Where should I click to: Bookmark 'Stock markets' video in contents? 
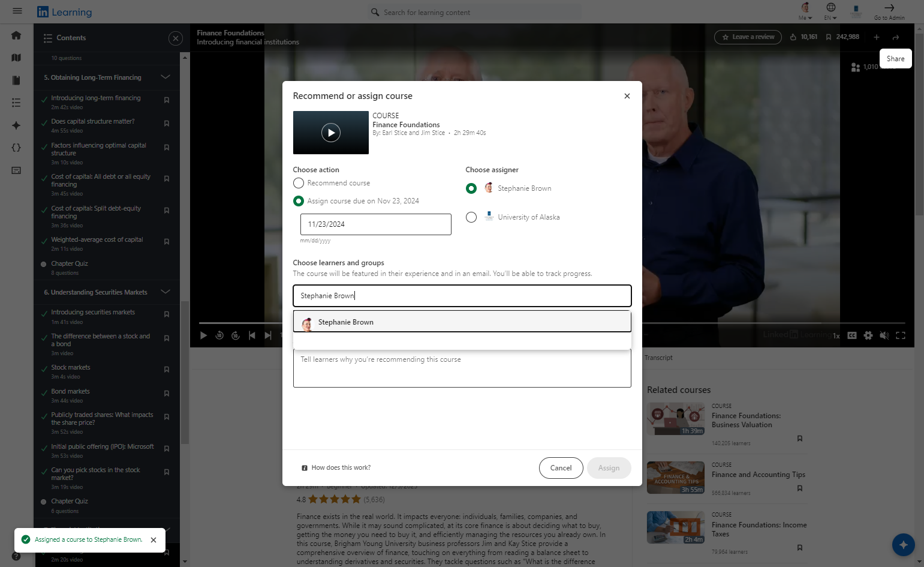tap(167, 370)
